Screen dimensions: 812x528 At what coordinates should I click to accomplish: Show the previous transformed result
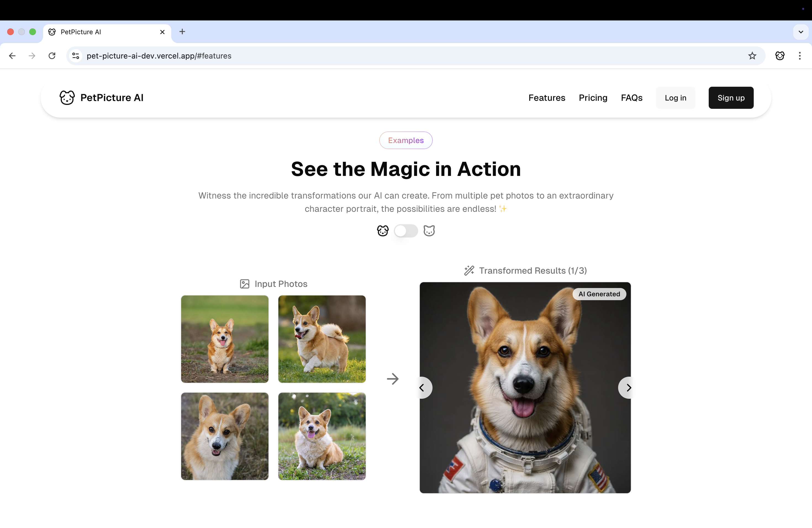click(x=422, y=387)
